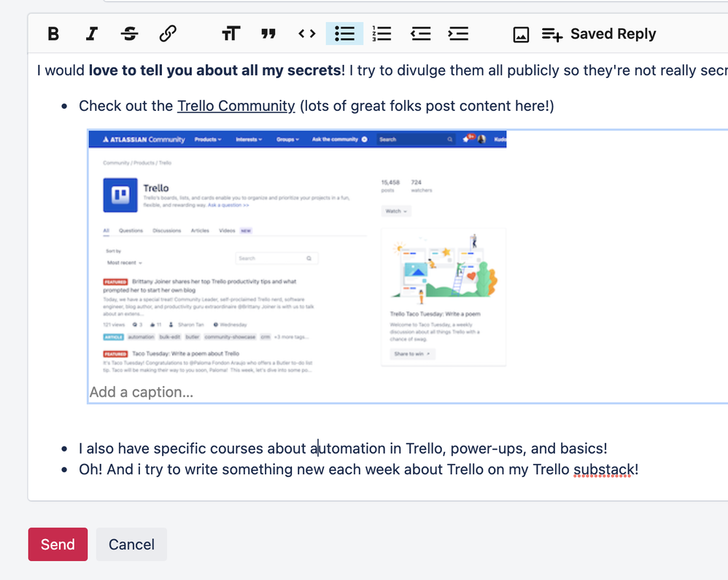Click the text 'love to tell you about all my secrets'
This screenshot has width=728, height=580.
click(x=215, y=71)
